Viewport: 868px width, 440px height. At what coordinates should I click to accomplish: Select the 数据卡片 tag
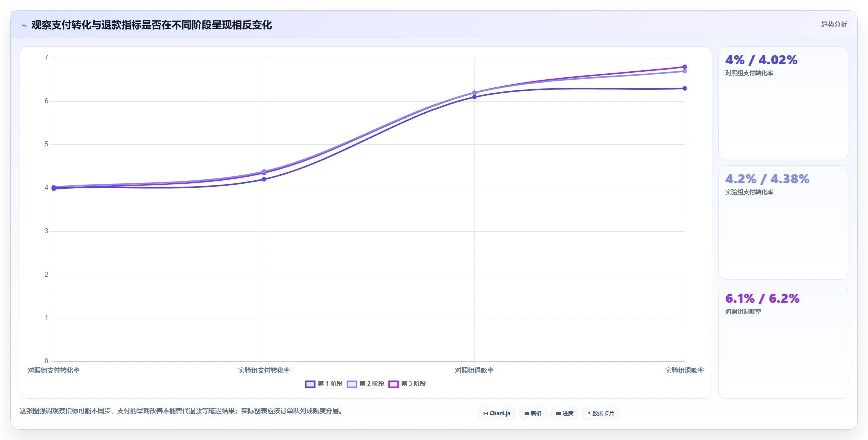[601, 413]
